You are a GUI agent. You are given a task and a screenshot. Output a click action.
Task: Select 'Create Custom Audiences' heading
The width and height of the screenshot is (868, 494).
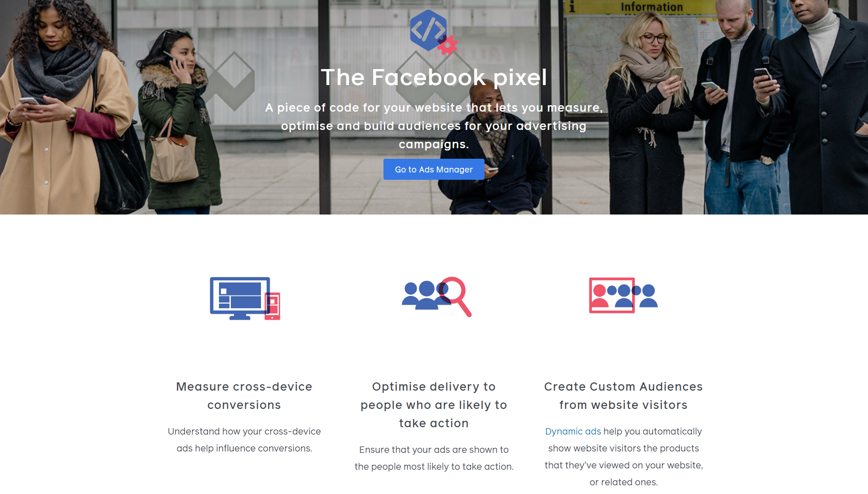pos(623,396)
